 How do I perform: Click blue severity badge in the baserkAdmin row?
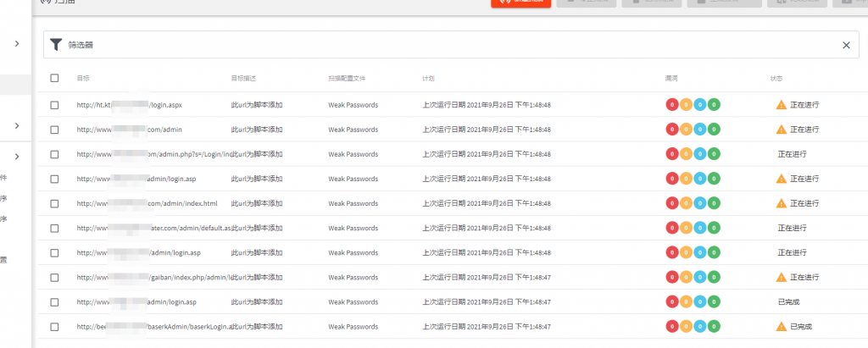coord(699,327)
